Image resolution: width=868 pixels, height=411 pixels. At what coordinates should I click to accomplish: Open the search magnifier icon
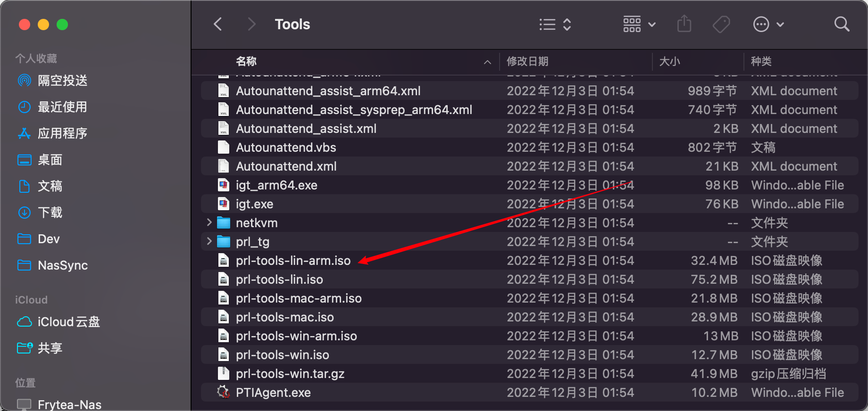click(x=842, y=24)
